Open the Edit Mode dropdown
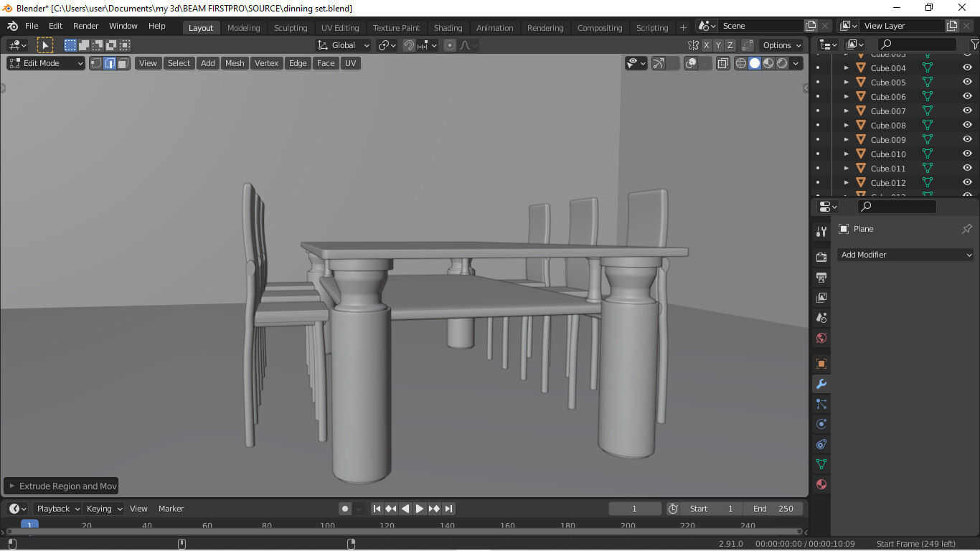980x551 pixels. [x=45, y=63]
